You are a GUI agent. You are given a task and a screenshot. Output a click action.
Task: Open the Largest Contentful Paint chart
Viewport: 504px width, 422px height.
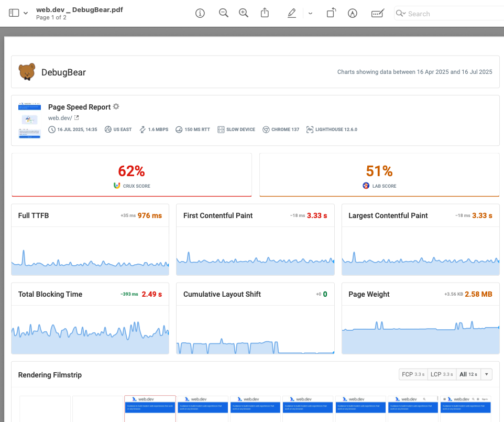[420, 240]
